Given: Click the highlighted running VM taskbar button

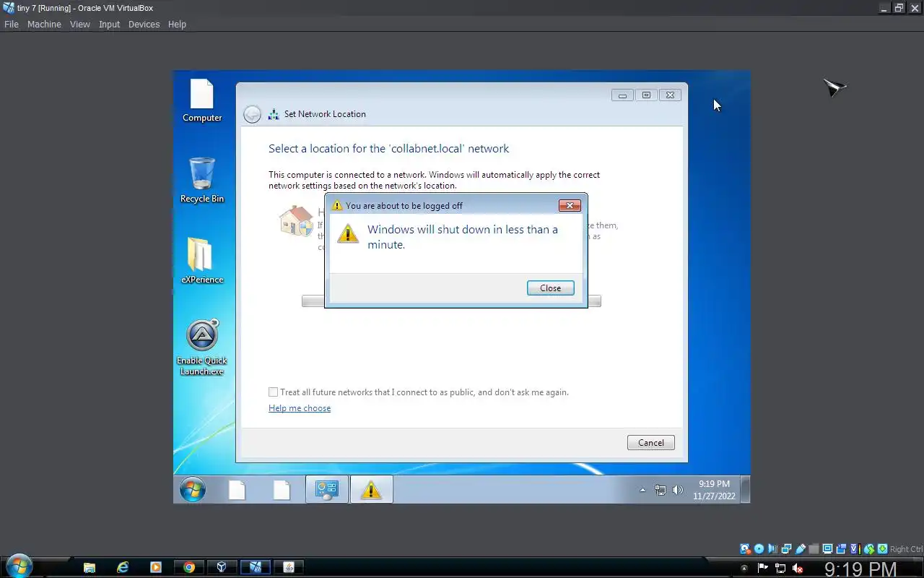Looking at the screenshot, I should pyautogui.click(x=256, y=567).
